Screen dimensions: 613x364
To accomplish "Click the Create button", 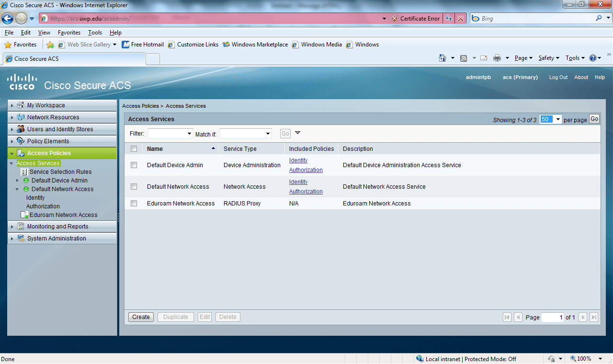I will pos(141,317).
